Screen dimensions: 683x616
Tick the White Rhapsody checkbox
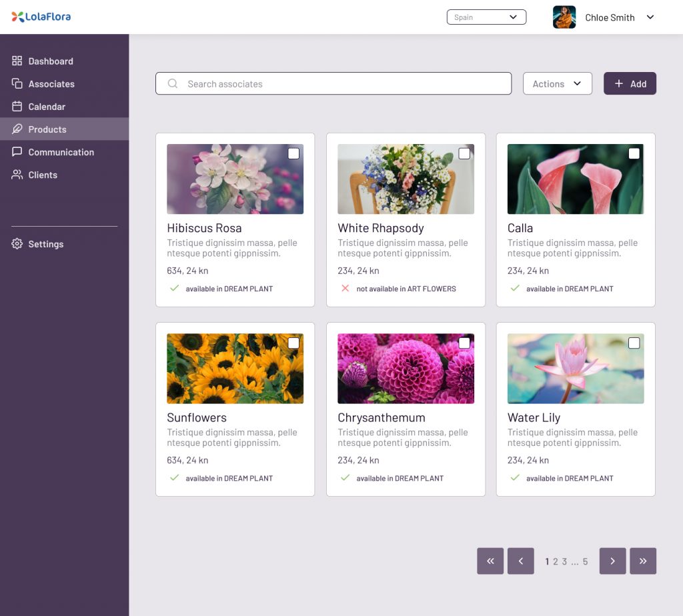(x=464, y=154)
